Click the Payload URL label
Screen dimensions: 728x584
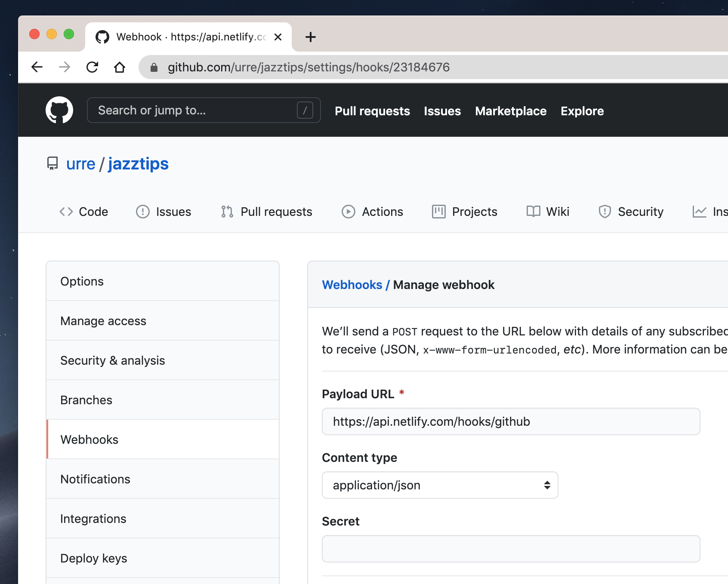pos(358,394)
